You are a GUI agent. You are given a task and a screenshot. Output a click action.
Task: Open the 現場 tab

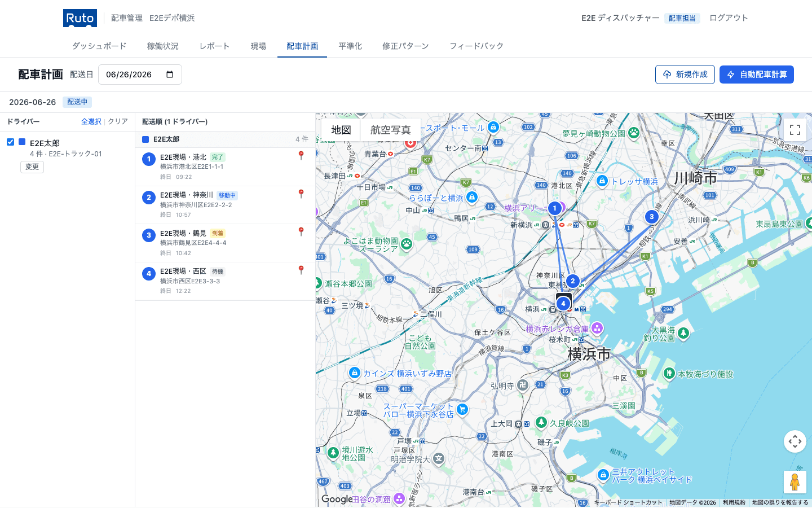click(x=258, y=46)
